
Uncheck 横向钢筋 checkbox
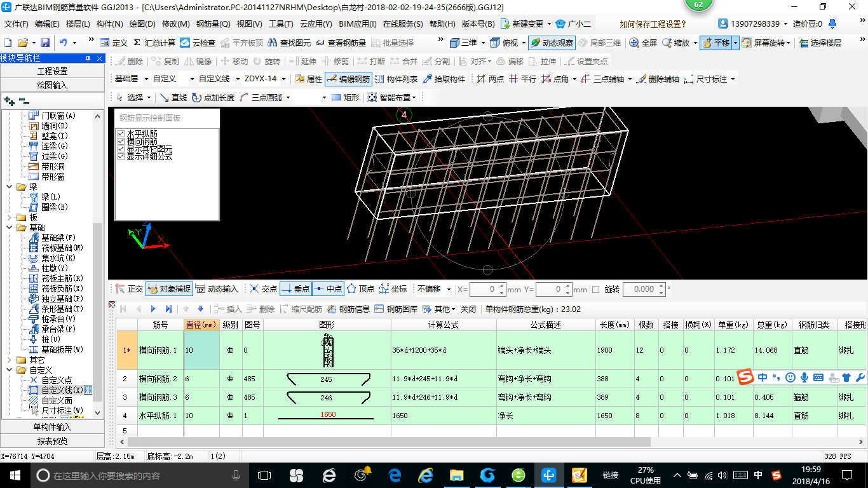121,141
